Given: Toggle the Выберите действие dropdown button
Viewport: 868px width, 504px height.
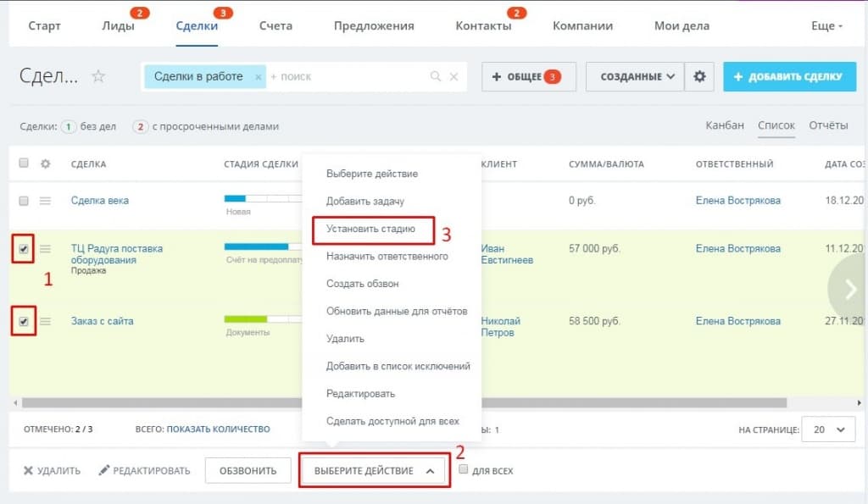Looking at the screenshot, I should tap(374, 470).
